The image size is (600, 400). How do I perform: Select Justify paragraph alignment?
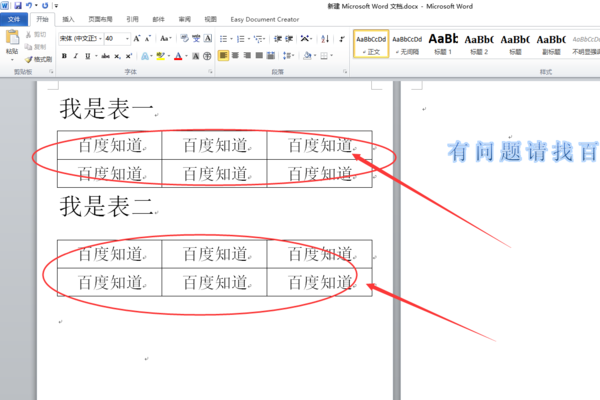(259, 56)
